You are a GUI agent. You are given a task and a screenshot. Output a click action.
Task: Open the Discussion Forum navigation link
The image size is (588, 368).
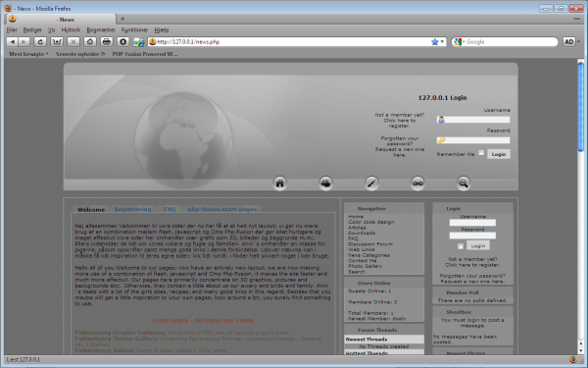(x=370, y=244)
